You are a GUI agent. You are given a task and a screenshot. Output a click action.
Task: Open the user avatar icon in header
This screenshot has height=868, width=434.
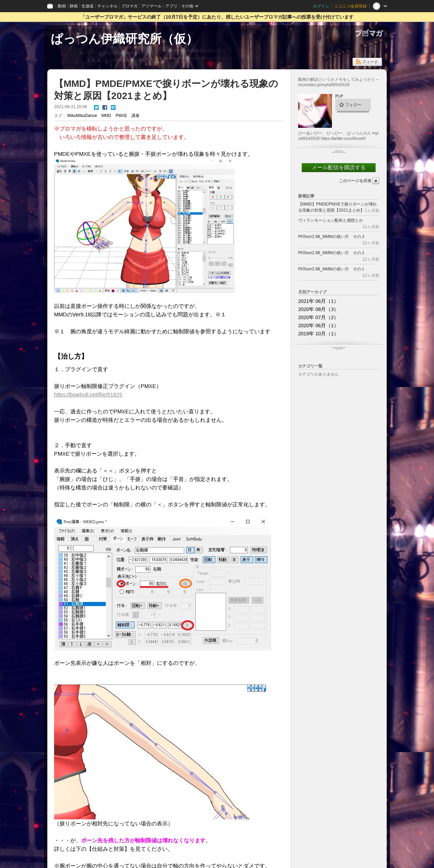point(377,6)
